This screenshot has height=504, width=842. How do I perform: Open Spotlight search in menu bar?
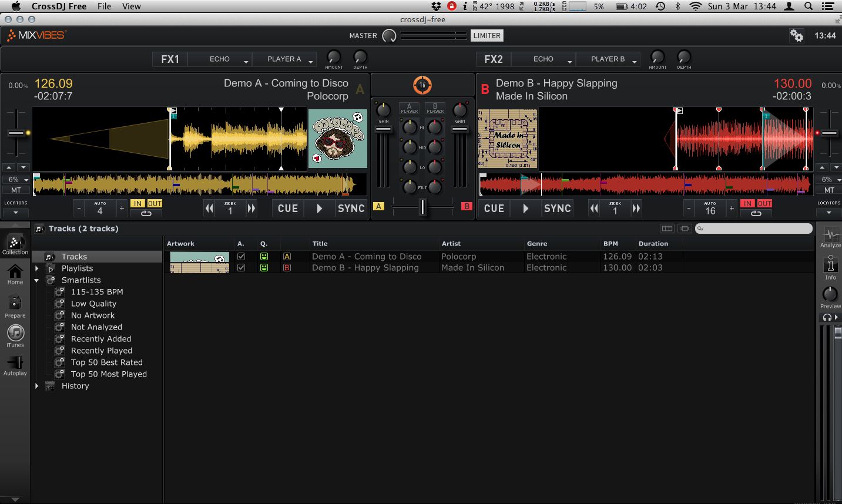(809, 6)
